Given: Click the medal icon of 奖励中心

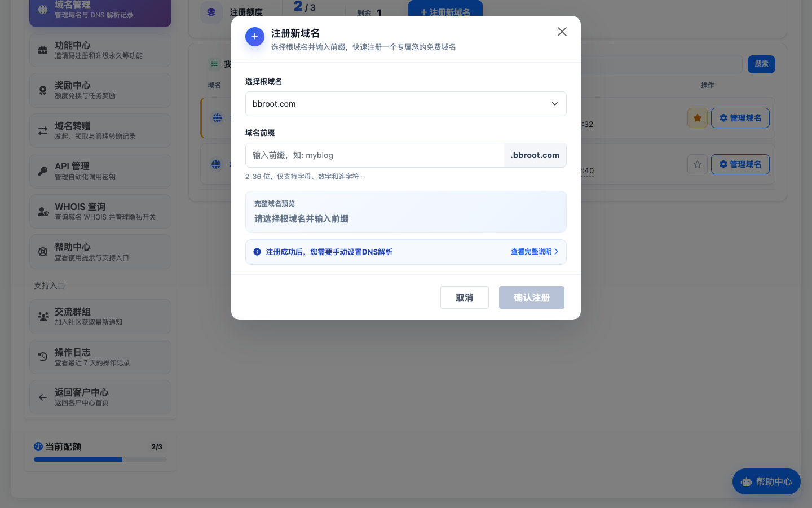Looking at the screenshot, I should (x=43, y=90).
